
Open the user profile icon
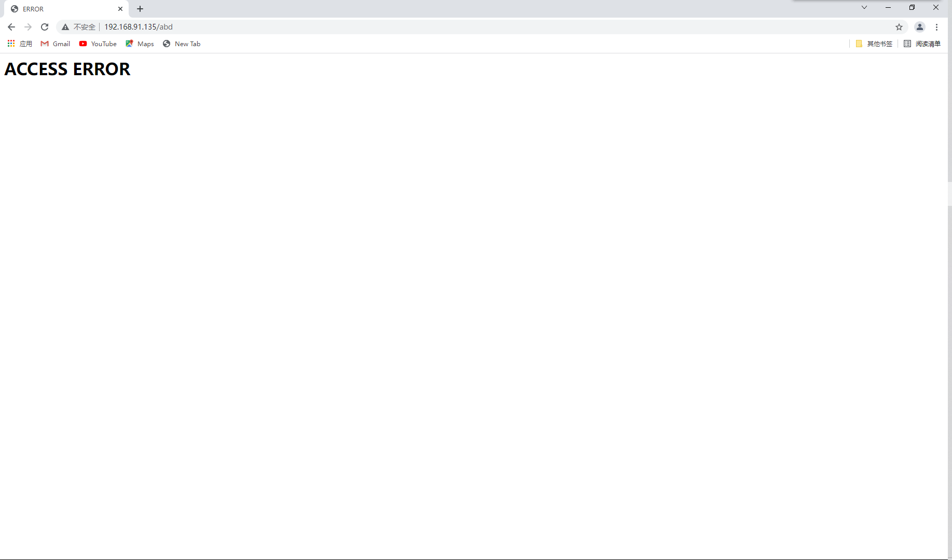(920, 27)
